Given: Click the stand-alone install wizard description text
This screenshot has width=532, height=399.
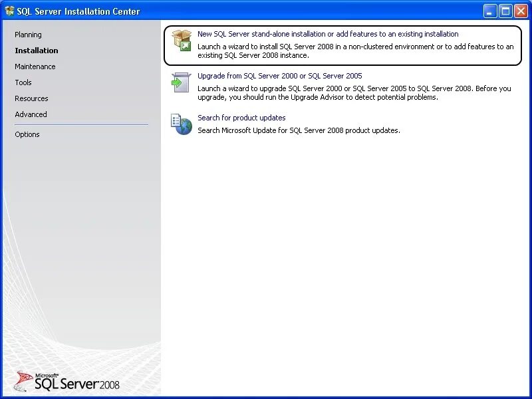Looking at the screenshot, I should pos(355,51).
